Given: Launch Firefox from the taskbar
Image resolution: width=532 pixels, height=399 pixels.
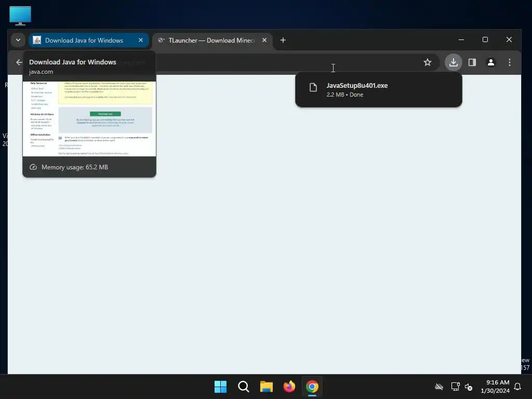Looking at the screenshot, I should 289,387.
